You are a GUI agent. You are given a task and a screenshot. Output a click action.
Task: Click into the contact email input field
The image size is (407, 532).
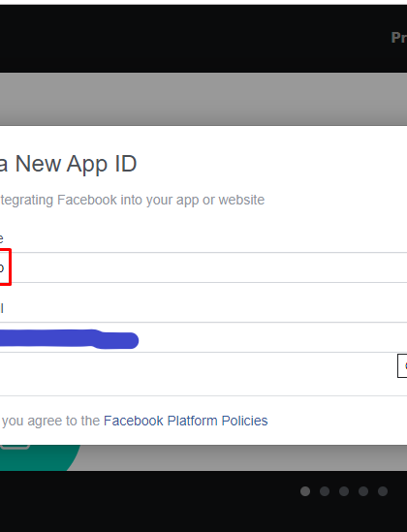[x=203, y=337]
